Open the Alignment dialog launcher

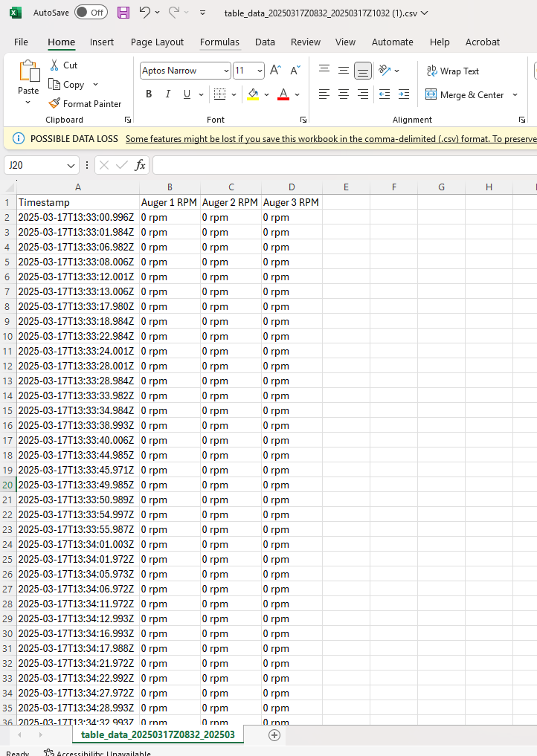522,120
